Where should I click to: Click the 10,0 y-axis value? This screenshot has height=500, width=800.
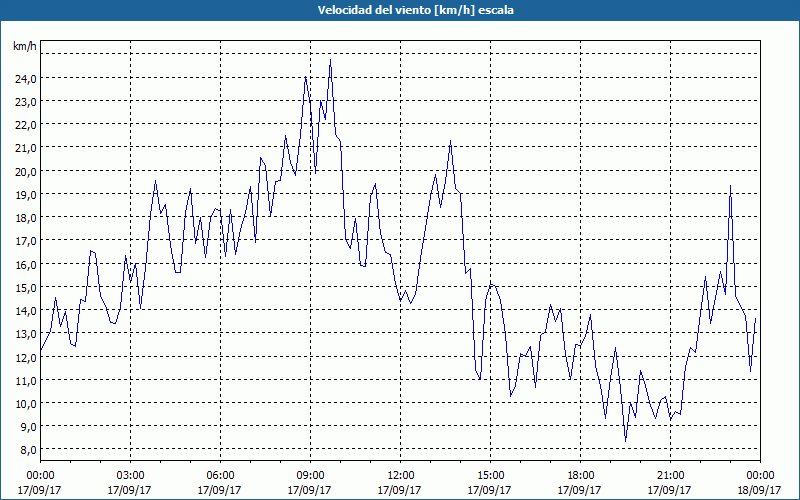(x=26, y=404)
